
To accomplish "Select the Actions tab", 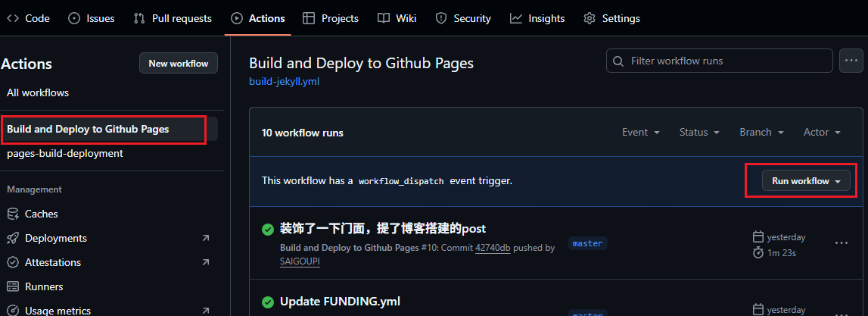I will 257,18.
